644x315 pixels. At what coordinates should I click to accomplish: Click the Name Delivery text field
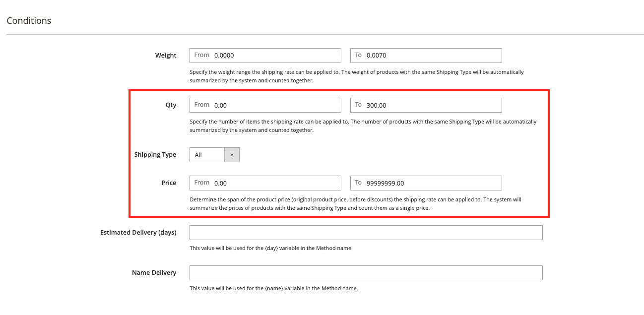(366, 273)
